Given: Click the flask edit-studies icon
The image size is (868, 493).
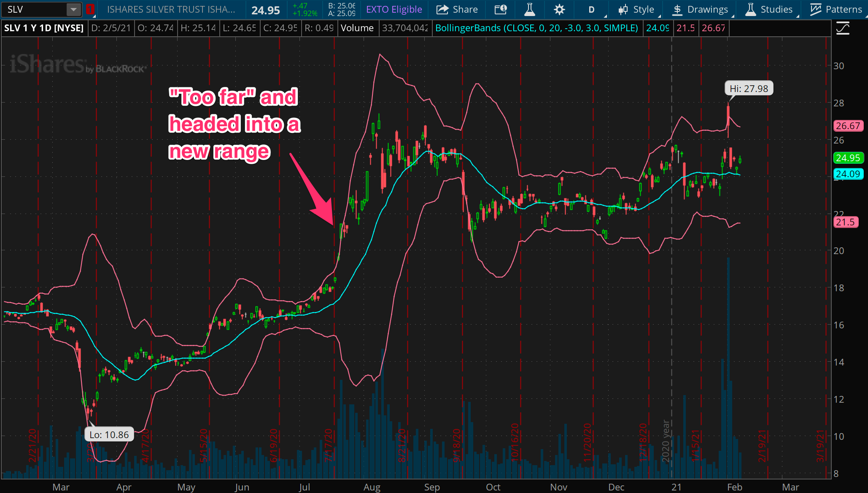Looking at the screenshot, I should coord(530,9).
